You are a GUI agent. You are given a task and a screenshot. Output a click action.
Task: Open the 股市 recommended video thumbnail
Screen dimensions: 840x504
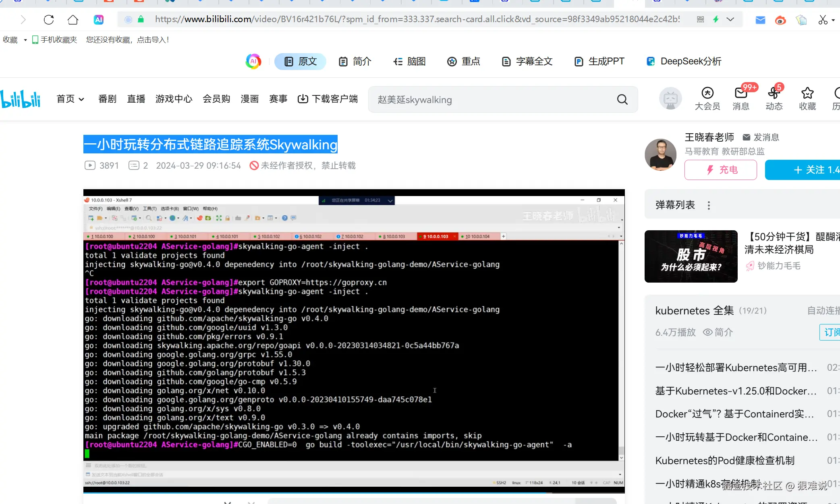pyautogui.click(x=691, y=256)
